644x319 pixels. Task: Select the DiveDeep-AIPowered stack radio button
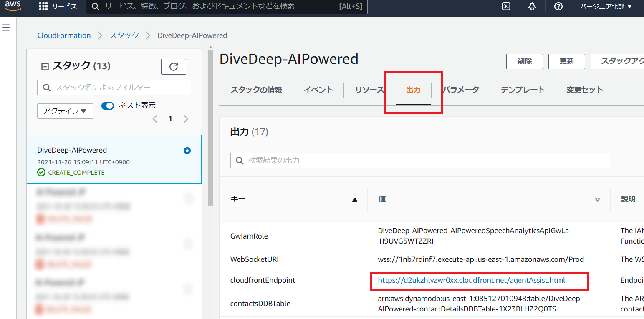click(x=187, y=151)
